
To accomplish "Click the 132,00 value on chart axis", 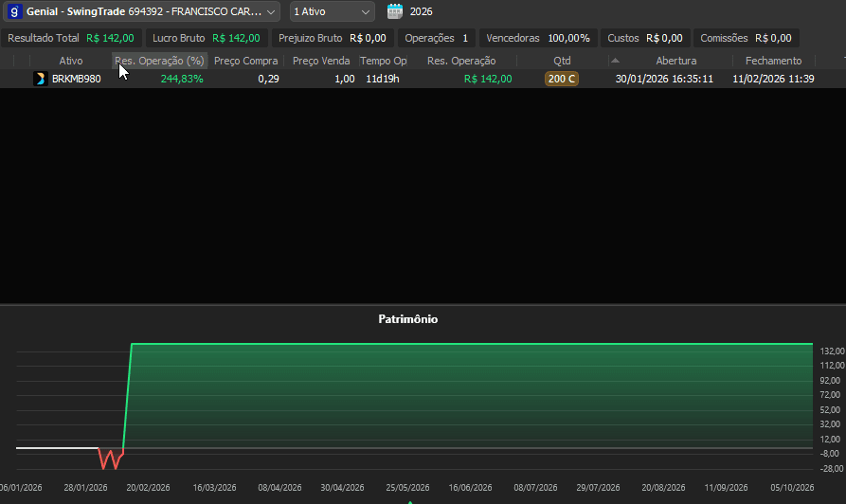I will click(832, 351).
